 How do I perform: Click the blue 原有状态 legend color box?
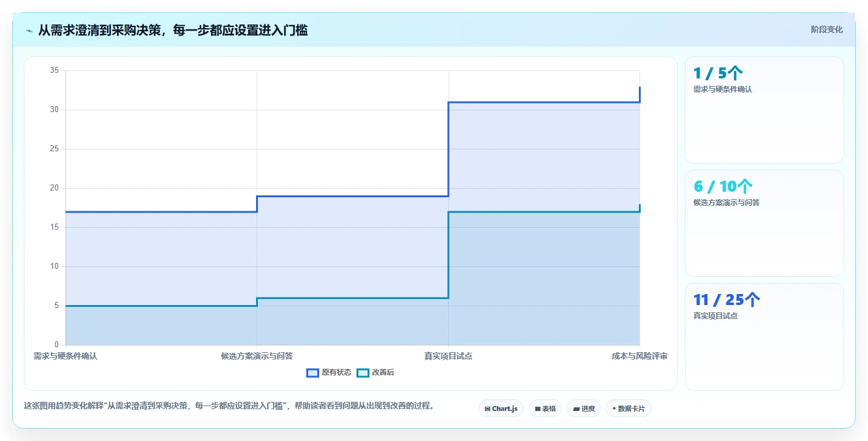click(x=312, y=372)
